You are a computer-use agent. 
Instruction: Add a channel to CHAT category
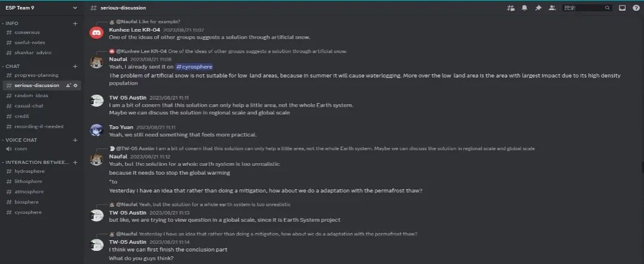tap(75, 66)
